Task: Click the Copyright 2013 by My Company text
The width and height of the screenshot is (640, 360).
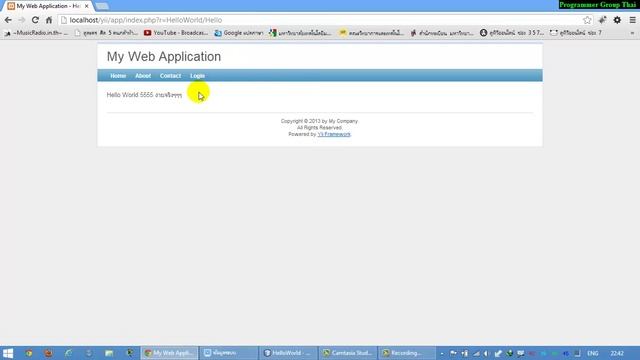Action: [x=319, y=121]
